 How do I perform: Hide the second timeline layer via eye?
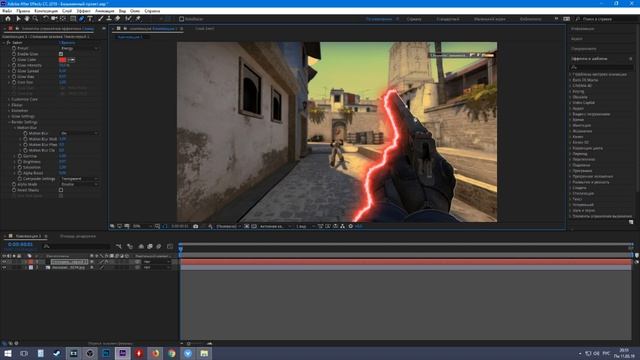coord(4,267)
